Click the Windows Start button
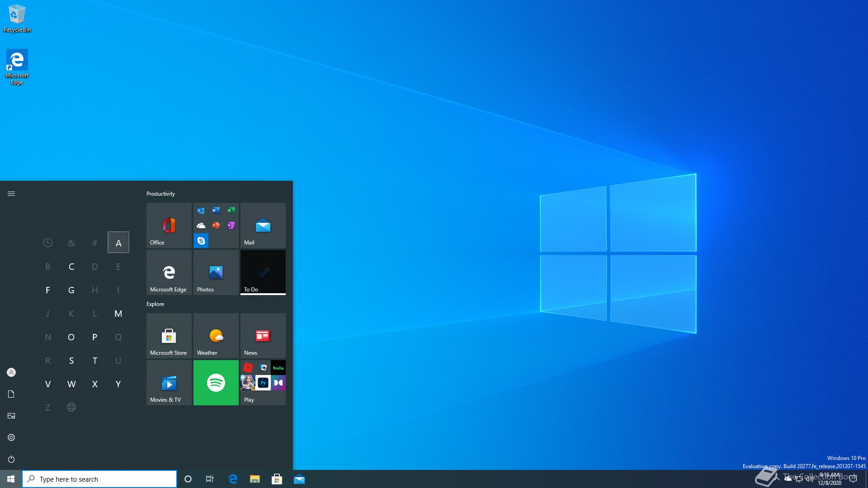 click(x=11, y=479)
